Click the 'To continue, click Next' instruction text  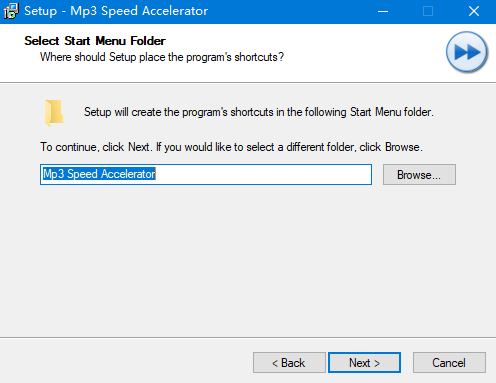tap(231, 147)
